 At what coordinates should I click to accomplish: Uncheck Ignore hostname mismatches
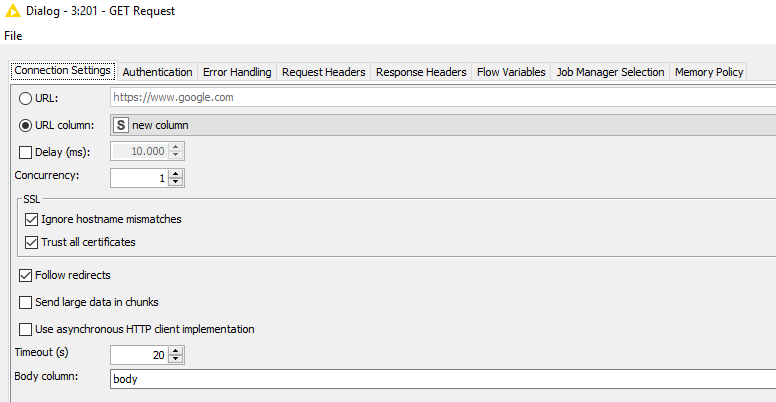tap(31, 219)
